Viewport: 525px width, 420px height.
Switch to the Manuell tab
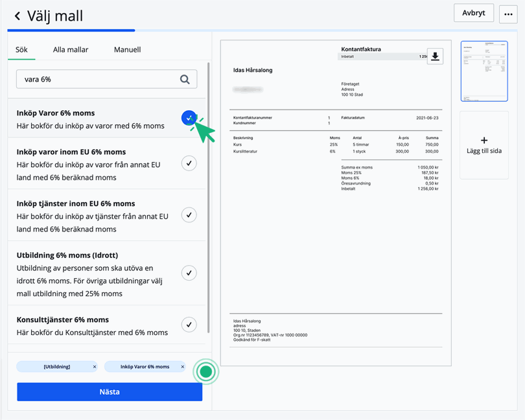[x=127, y=49]
